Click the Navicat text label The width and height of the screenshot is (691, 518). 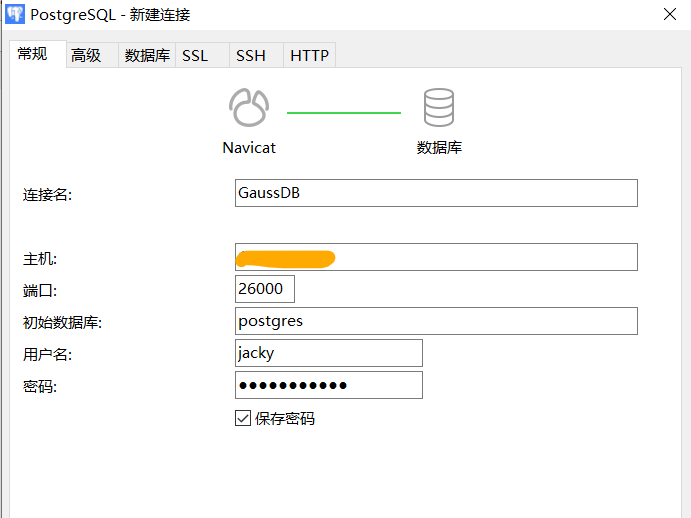coord(249,148)
